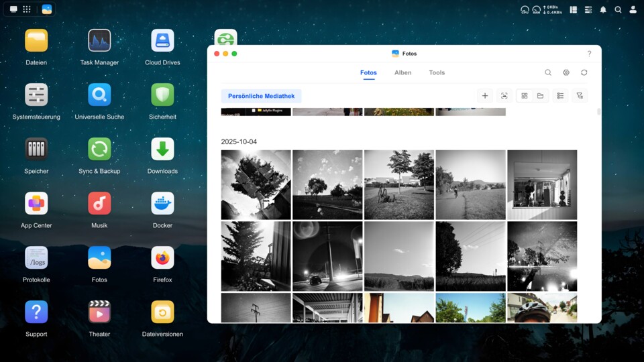Image resolution: width=644 pixels, height=362 pixels.
Task: Click the plus icon to add photos
Action: (485, 96)
